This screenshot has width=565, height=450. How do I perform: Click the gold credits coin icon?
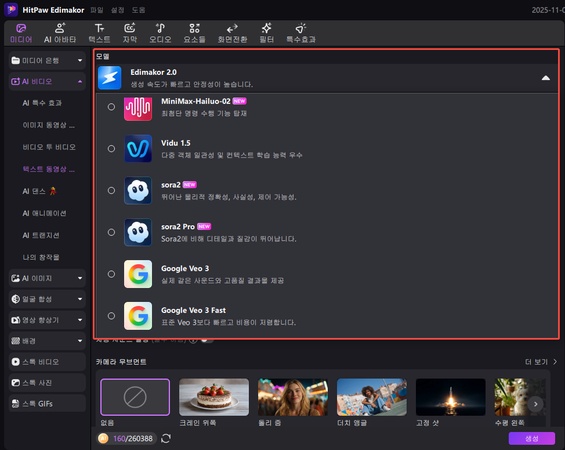click(x=103, y=438)
